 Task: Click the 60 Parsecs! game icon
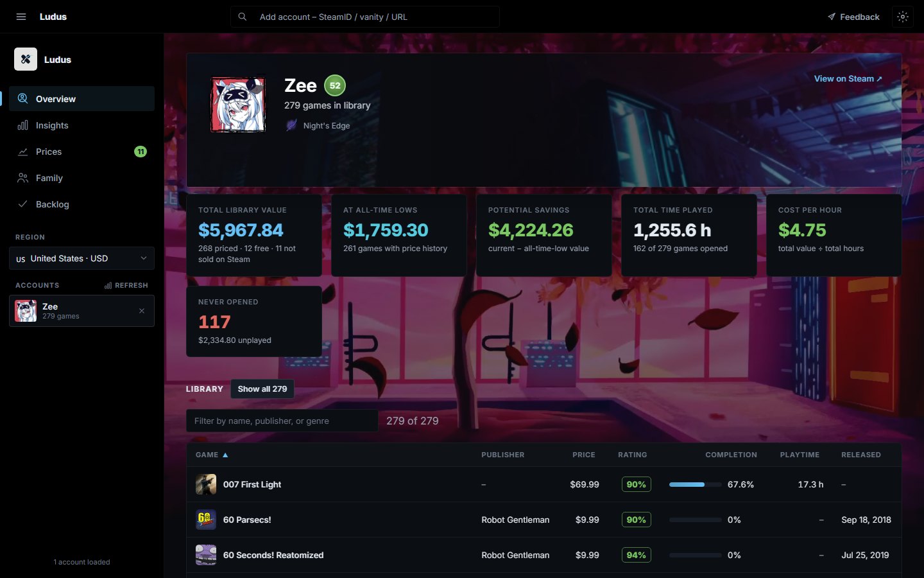click(206, 520)
